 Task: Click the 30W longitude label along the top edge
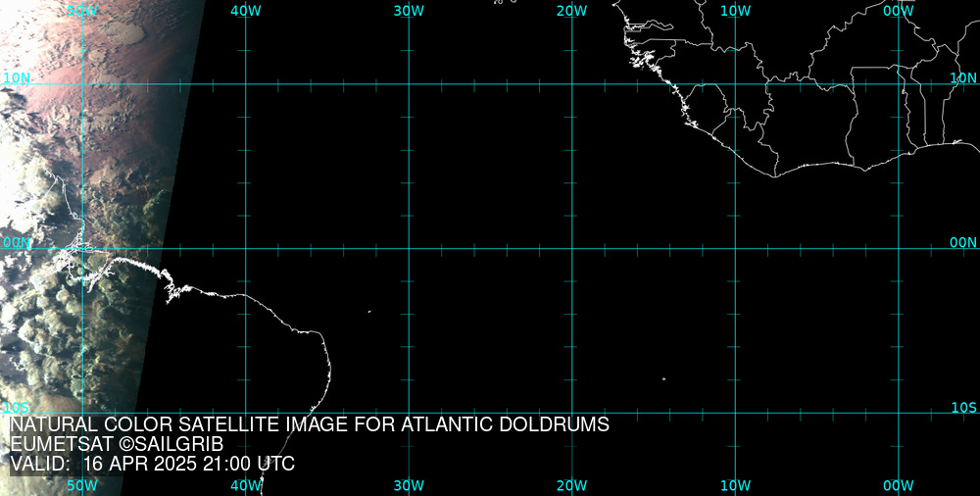point(410,11)
